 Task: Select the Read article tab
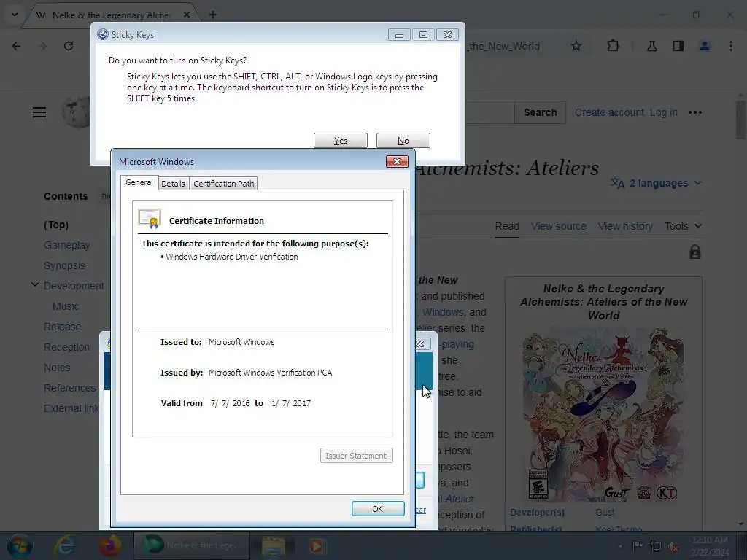[x=507, y=226]
